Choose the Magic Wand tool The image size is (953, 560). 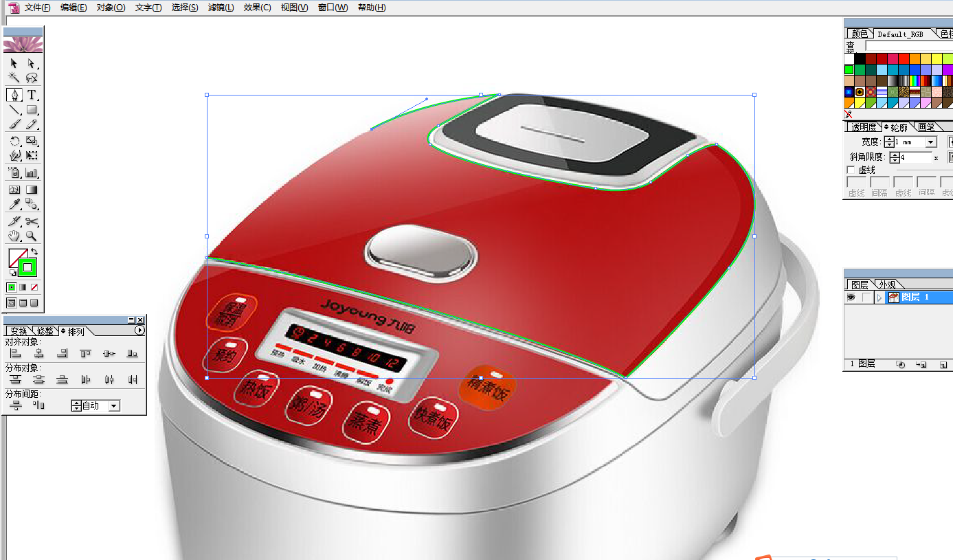coord(14,78)
